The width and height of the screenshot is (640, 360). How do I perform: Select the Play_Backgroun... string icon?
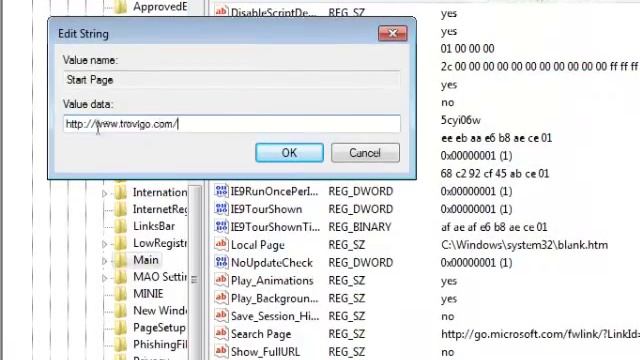click(x=221, y=298)
